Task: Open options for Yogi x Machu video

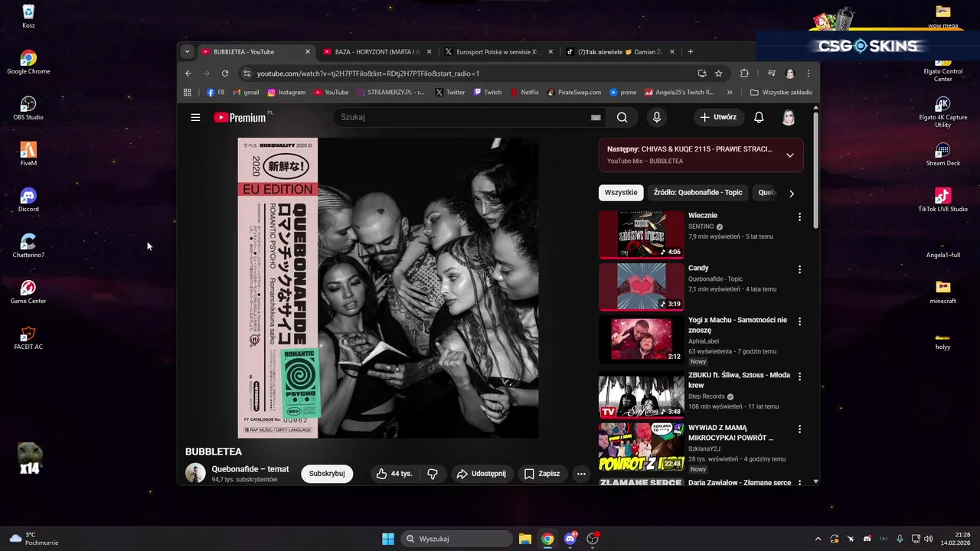Action: [799, 321]
